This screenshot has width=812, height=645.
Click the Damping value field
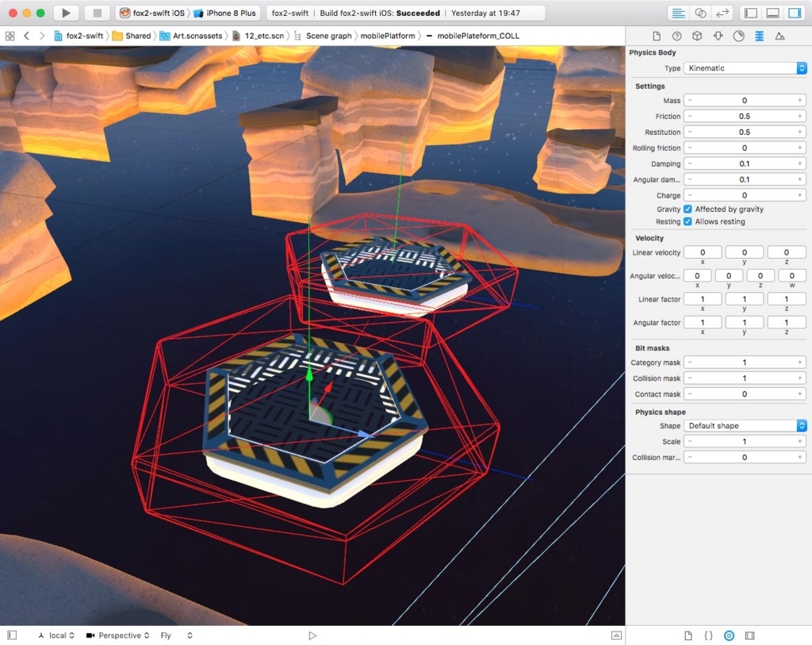tap(745, 163)
